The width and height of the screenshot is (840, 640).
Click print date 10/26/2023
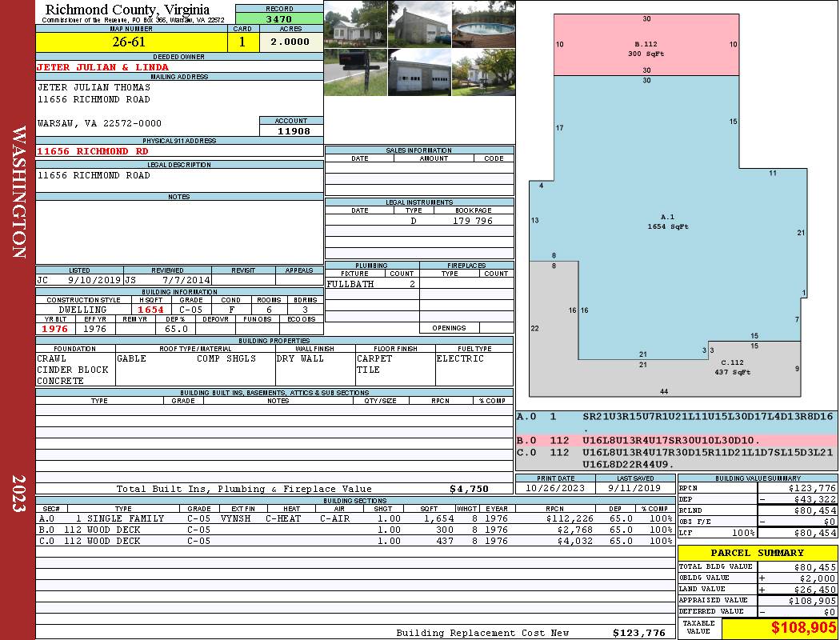click(x=555, y=488)
